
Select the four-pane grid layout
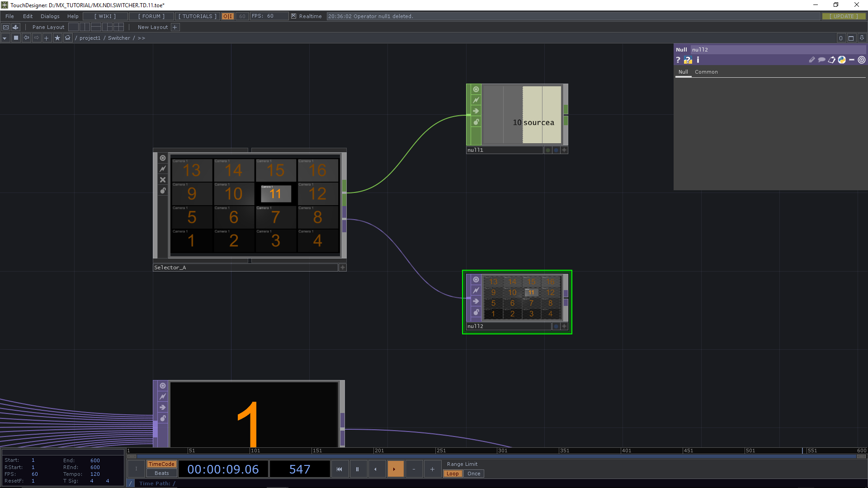(118, 27)
